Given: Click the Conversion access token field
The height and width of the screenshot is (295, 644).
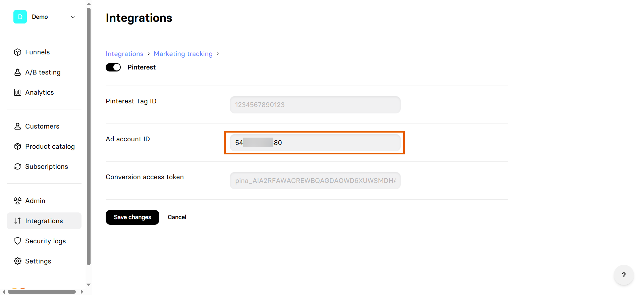Looking at the screenshot, I should pos(315,181).
